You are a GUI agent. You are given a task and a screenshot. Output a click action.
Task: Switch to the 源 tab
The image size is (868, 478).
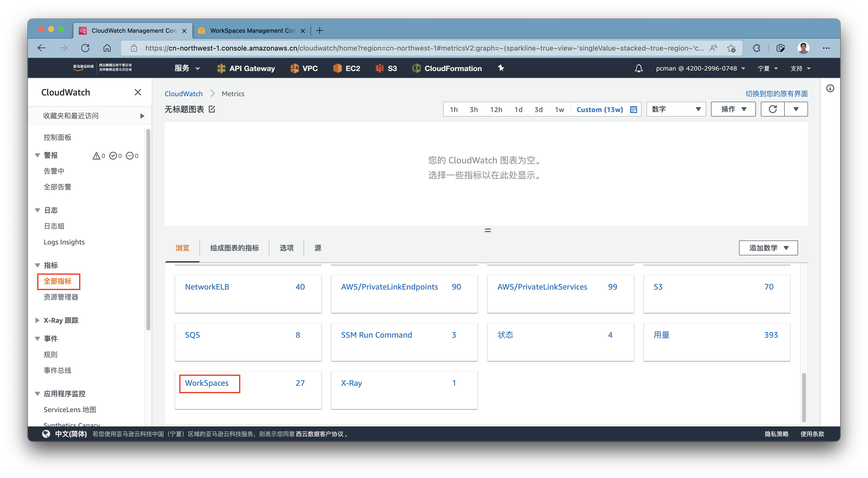click(318, 248)
